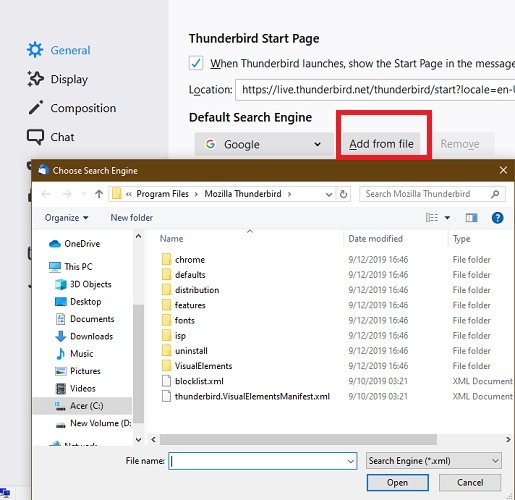Click the File name input field
This screenshot has height=500, width=515.
[263, 461]
